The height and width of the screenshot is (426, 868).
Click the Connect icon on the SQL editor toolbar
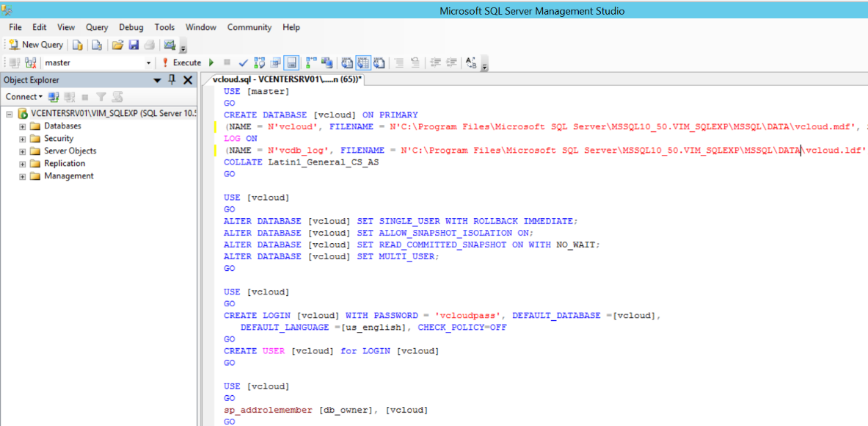tap(15, 62)
